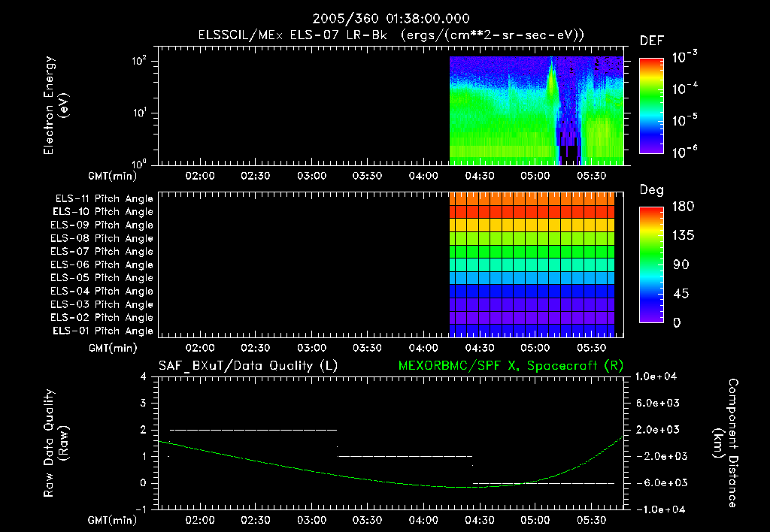Screen dimensions: 770x532
Task: Select the ELS-02 Pitch Angle row label
Action: point(102,318)
